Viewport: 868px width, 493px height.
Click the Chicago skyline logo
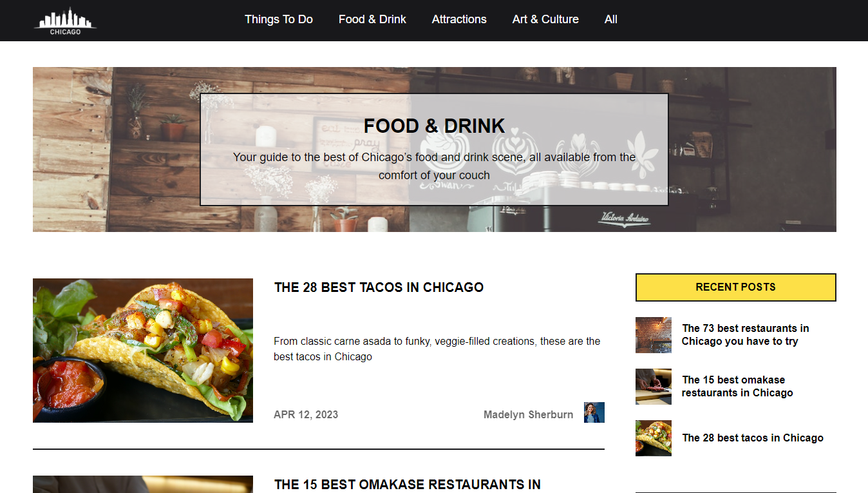(x=65, y=21)
